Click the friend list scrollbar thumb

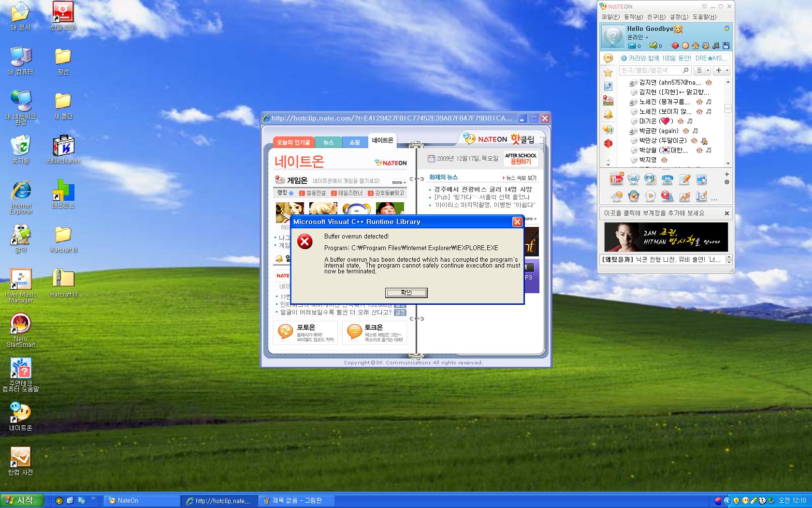point(728,108)
